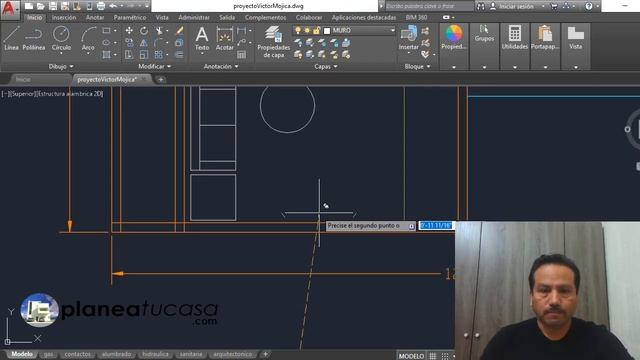Open the Paramétrico ribbon tab
The image size is (640, 360).
click(x=130, y=18)
